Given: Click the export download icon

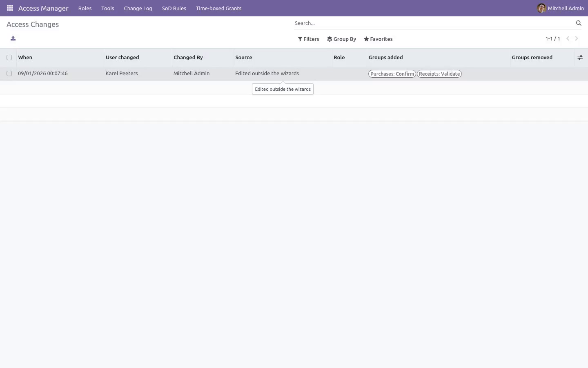Looking at the screenshot, I should point(13,38).
